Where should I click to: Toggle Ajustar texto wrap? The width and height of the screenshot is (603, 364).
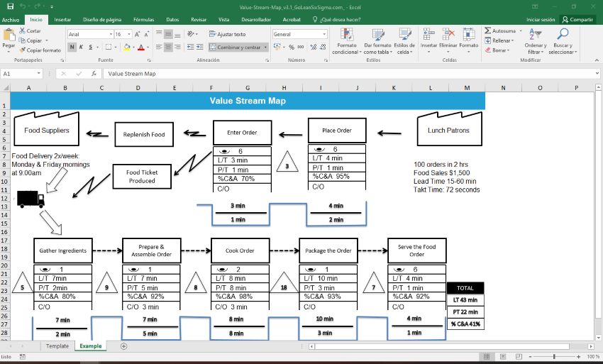(227, 34)
